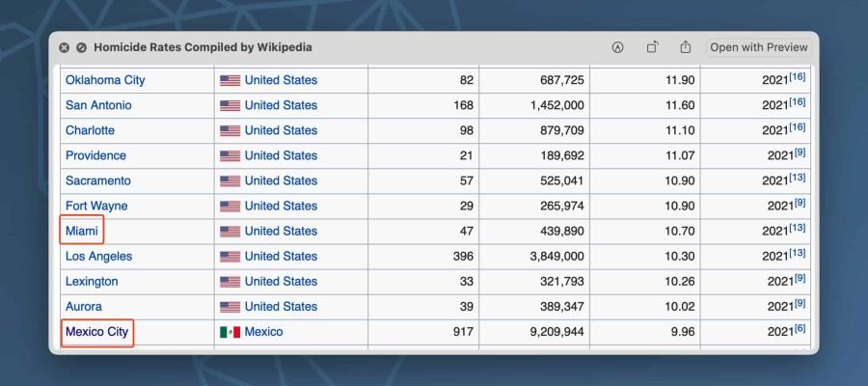This screenshot has width=868, height=386.
Task: Click United States link in Charlotte row
Action: (x=281, y=130)
